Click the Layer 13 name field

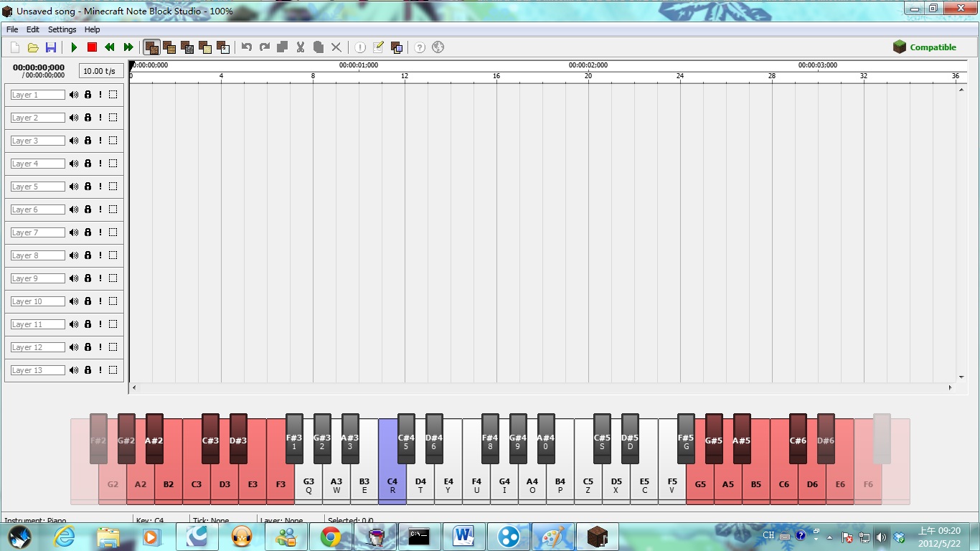click(x=37, y=370)
